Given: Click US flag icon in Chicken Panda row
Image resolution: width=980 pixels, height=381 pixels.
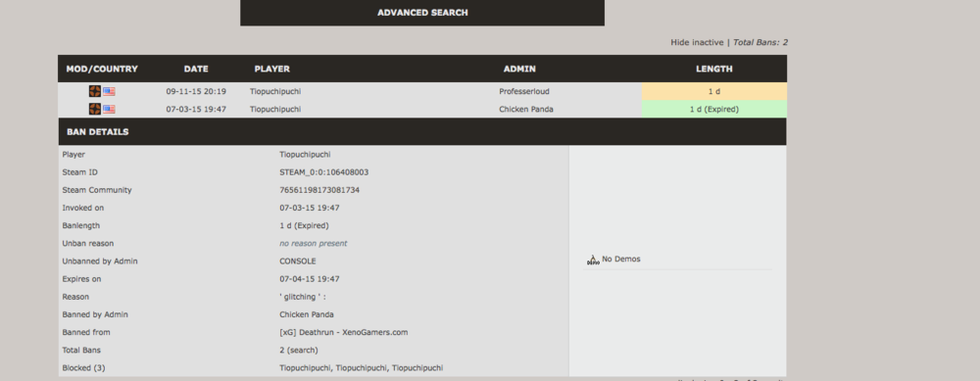Looking at the screenshot, I should click(x=109, y=110).
